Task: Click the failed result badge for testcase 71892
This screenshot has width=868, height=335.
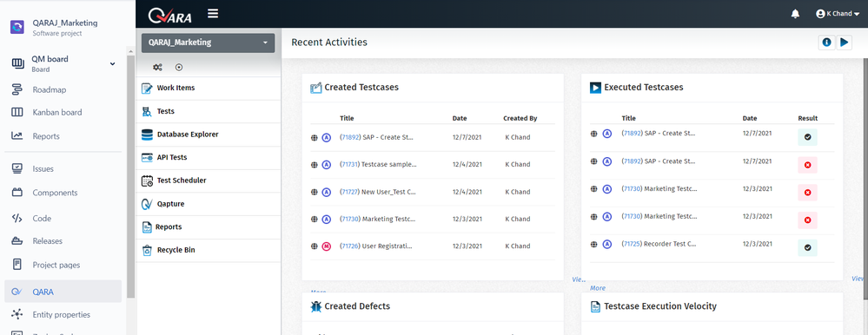Action: click(807, 165)
